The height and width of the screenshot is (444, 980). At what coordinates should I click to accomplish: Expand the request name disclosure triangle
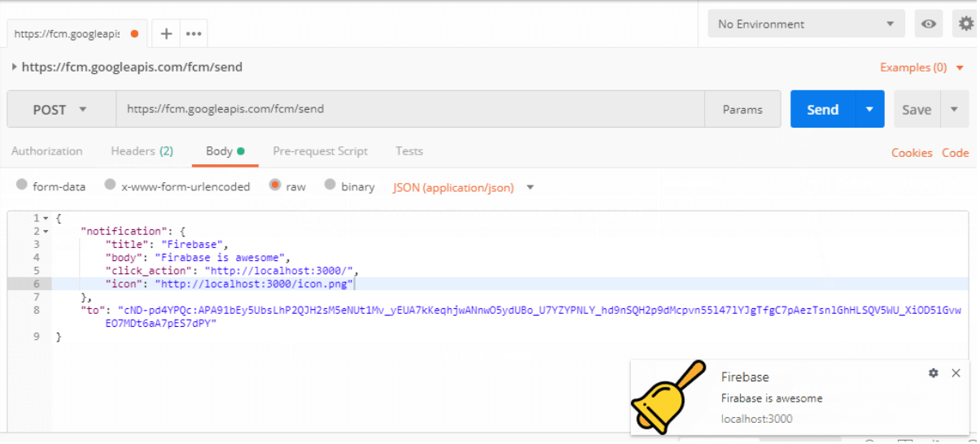[15, 67]
